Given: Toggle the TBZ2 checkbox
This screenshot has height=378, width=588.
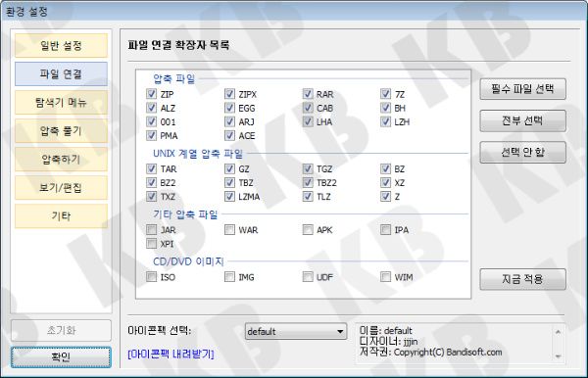Looking at the screenshot, I should [x=308, y=182].
